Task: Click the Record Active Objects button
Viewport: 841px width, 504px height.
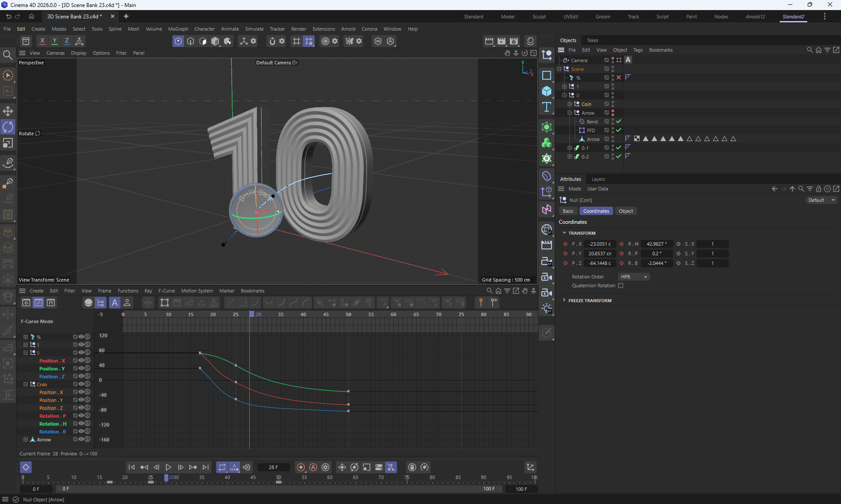Action: click(x=301, y=467)
